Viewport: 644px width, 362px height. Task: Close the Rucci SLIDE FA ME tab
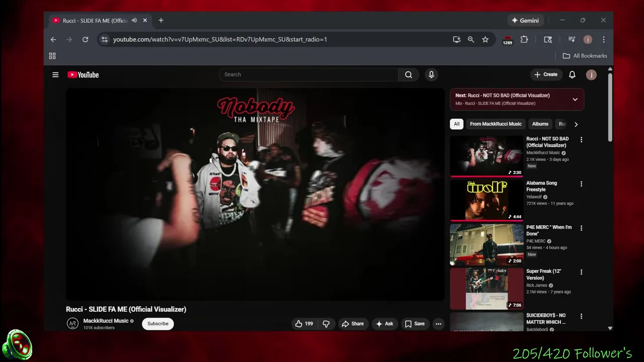click(x=145, y=21)
